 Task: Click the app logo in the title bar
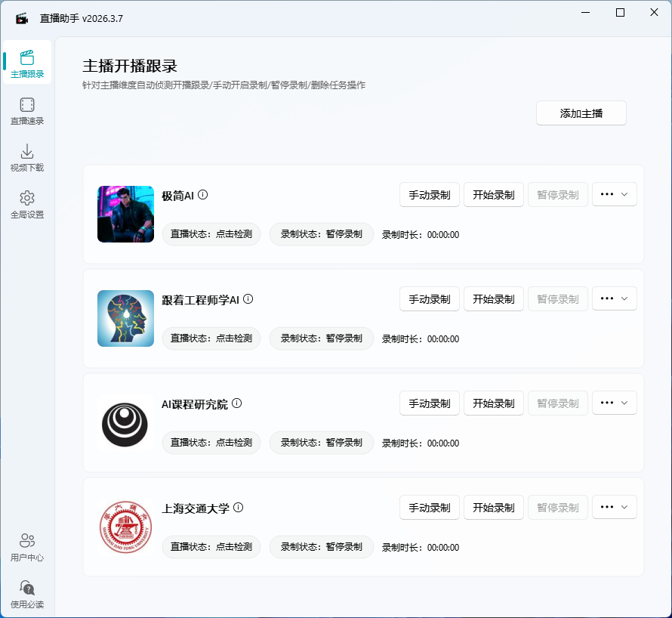(20, 17)
